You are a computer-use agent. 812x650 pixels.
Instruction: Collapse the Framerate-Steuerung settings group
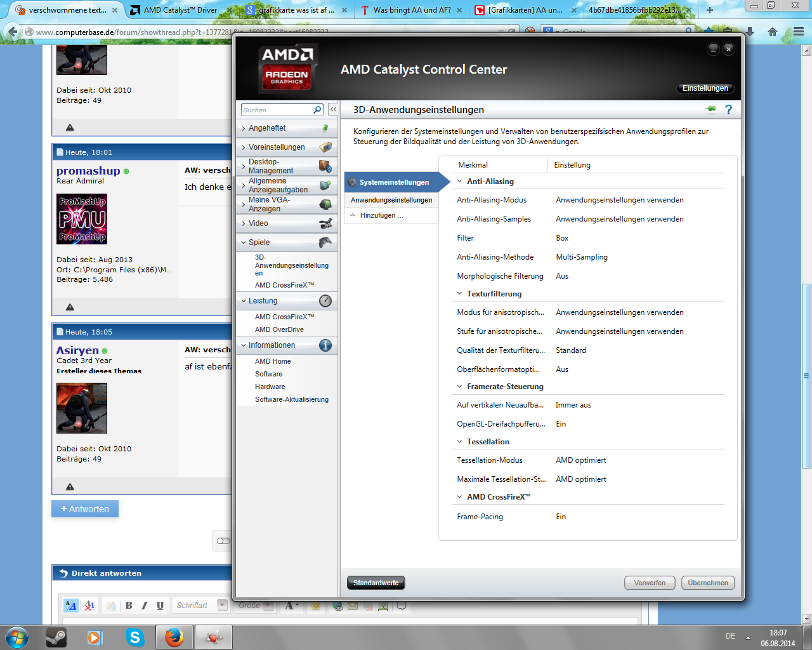click(460, 387)
